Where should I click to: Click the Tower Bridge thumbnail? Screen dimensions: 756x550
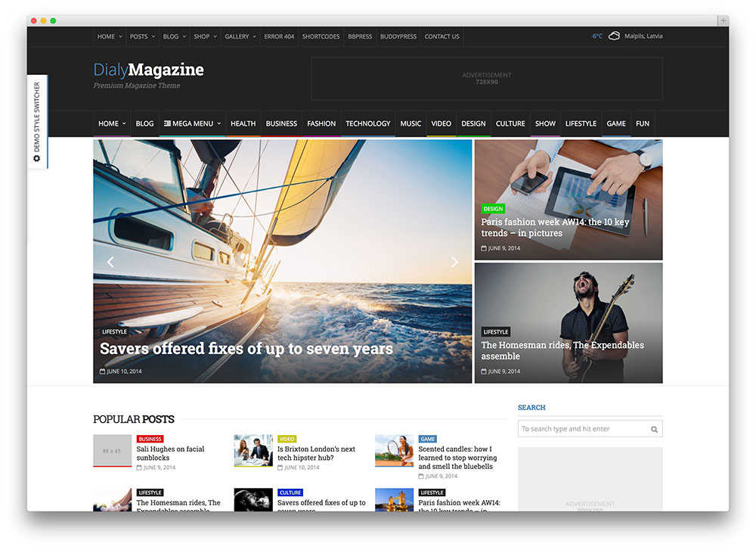(394, 500)
